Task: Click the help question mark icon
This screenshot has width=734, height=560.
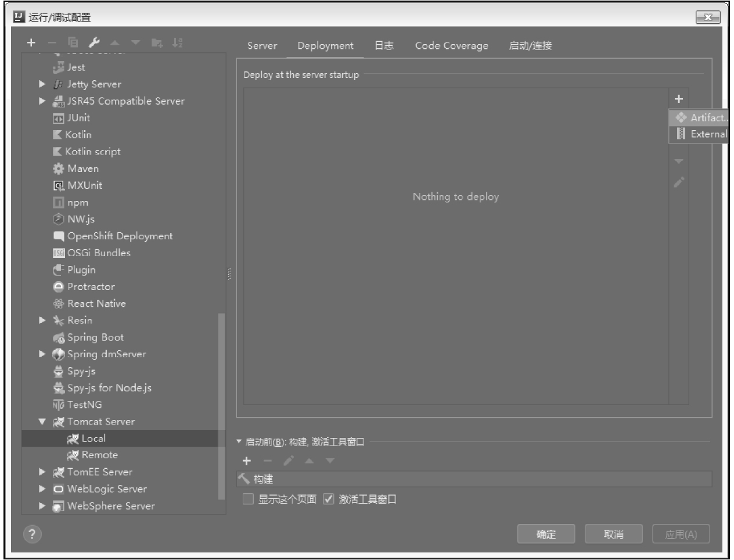Action: click(x=33, y=534)
